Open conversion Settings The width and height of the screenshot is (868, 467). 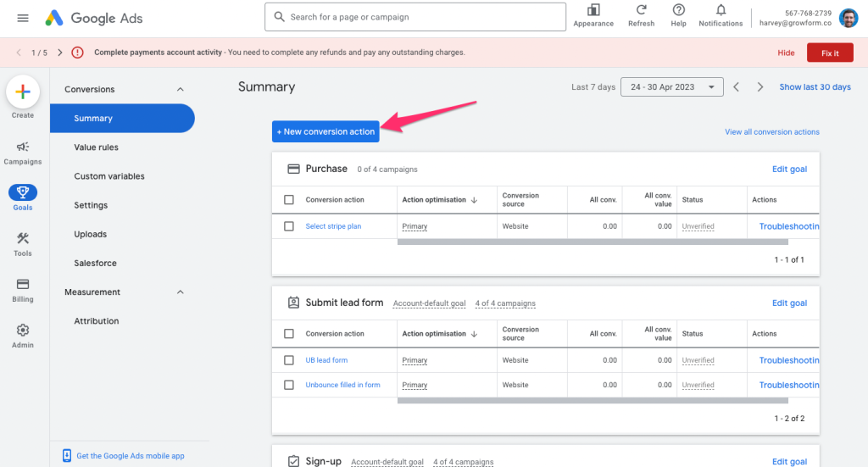click(91, 205)
